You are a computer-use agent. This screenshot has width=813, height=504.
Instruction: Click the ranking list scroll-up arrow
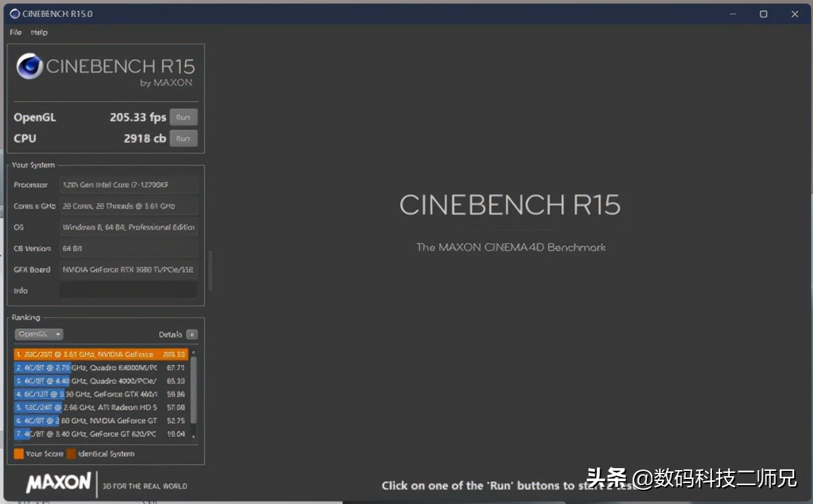coord(194,352)
